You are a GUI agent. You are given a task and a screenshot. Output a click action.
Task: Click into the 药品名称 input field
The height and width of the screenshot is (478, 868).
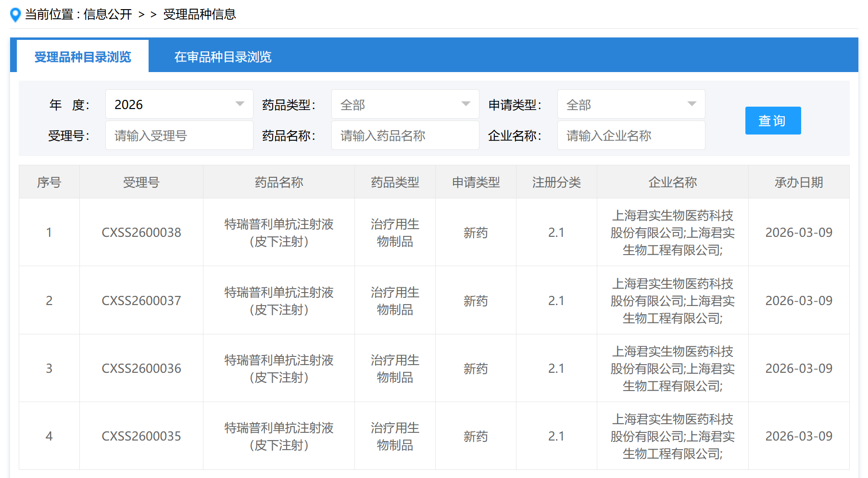click(405, 136)
